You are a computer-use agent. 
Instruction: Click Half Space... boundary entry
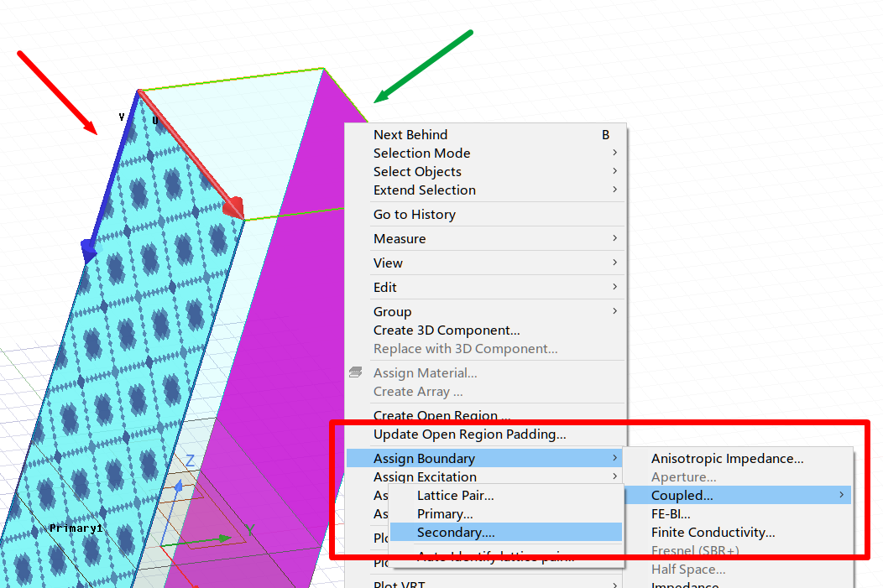pyautogui.click(x=739, y=569)
